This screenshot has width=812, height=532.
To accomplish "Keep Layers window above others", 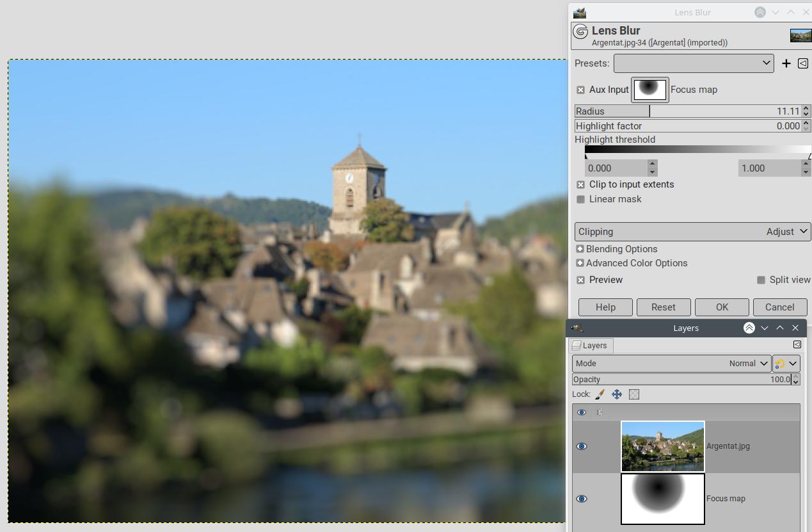I will [749, 328].
